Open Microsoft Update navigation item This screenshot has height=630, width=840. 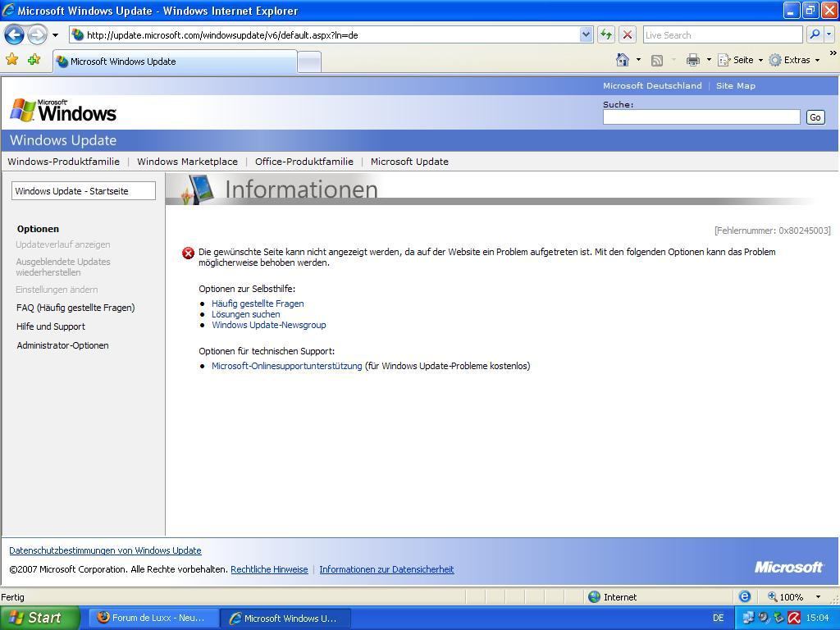pyautogui.click(x=410, y=162)
